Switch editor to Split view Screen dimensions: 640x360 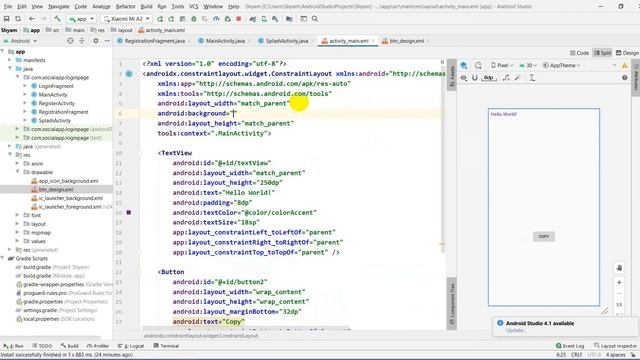[602, 53]
